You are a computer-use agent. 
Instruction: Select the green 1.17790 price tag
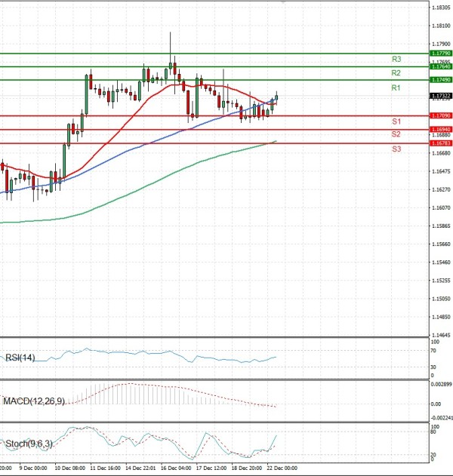441,54
